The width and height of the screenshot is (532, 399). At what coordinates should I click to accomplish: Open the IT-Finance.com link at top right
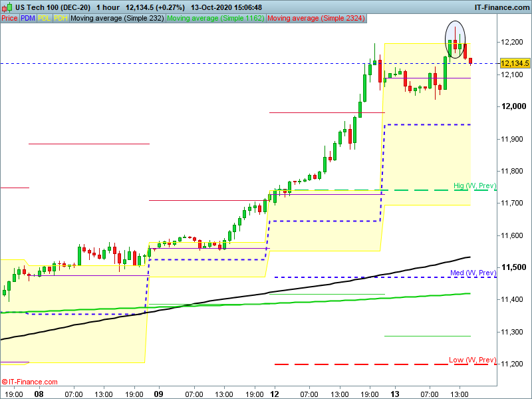[x=502, y=7]
